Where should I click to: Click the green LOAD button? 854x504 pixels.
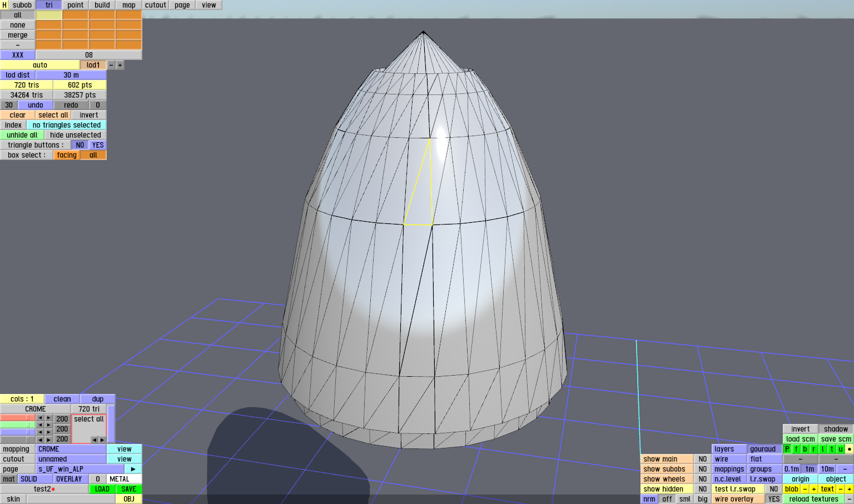pyautogui.click(x=102, y=489)
